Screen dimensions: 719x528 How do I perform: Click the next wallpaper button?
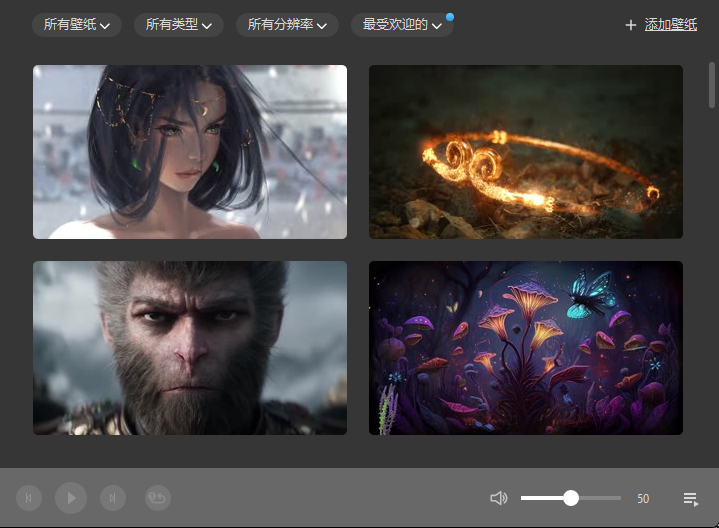[113, 498]
